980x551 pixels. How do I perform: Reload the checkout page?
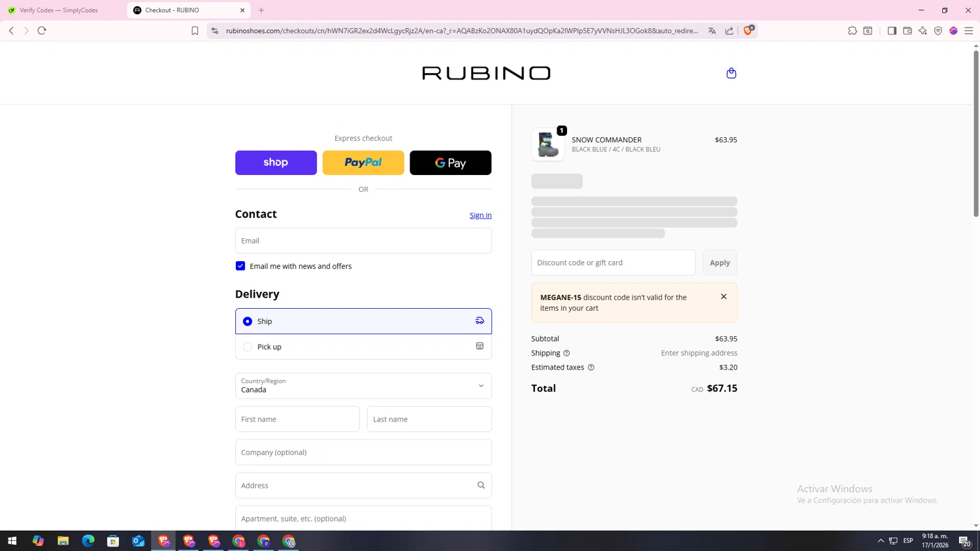(x=42, y=31)
